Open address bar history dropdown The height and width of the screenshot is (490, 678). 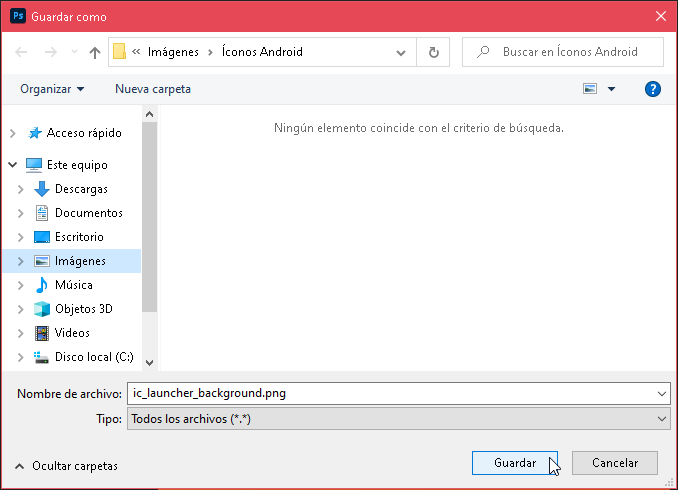[401, 52]
